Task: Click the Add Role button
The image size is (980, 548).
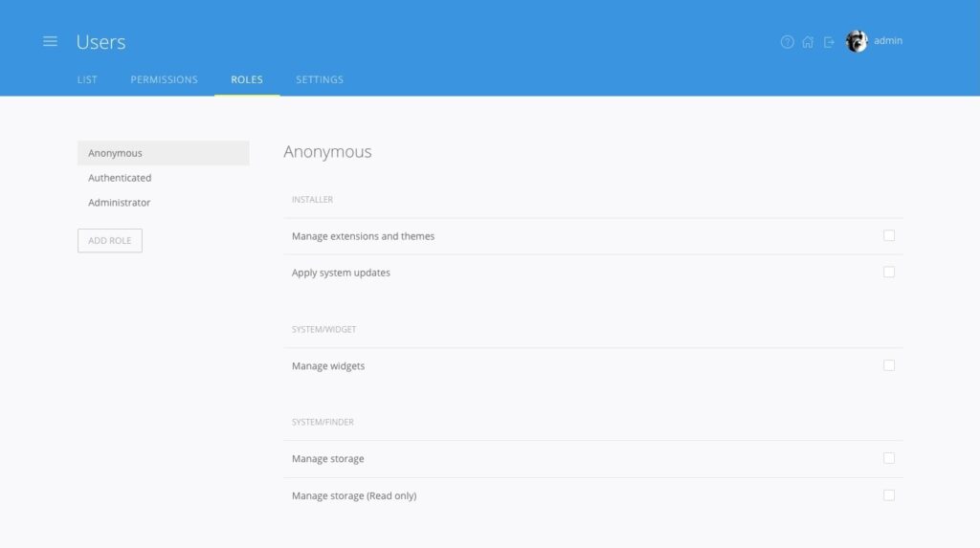Action: coord(110,241)
